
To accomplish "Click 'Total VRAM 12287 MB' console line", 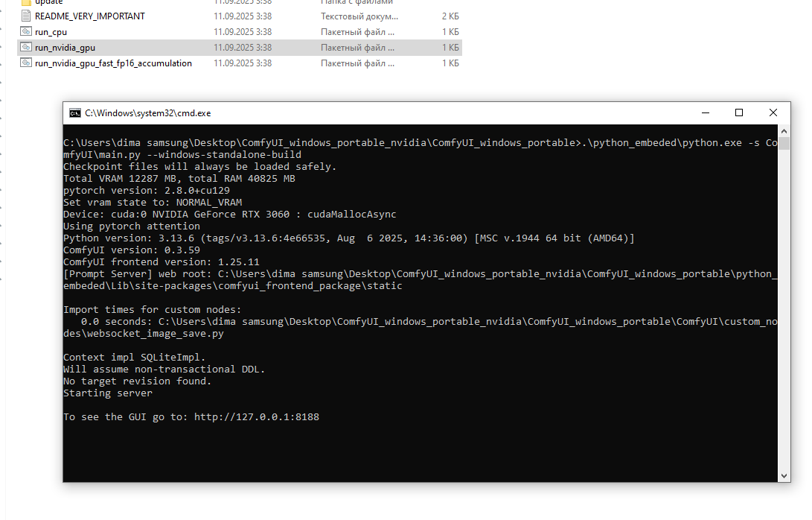I will [x=179, y=178].
